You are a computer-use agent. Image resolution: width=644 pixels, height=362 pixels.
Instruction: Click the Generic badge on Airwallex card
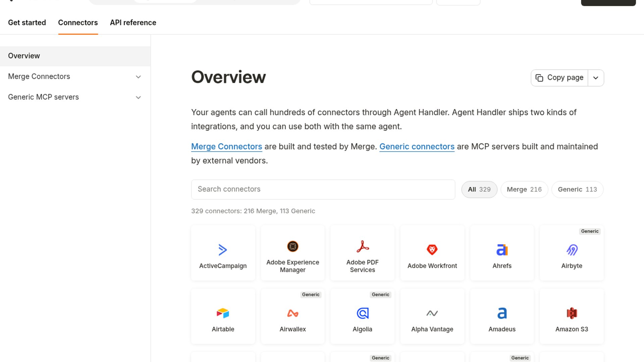pyautogui.click(x=311, y=295)
